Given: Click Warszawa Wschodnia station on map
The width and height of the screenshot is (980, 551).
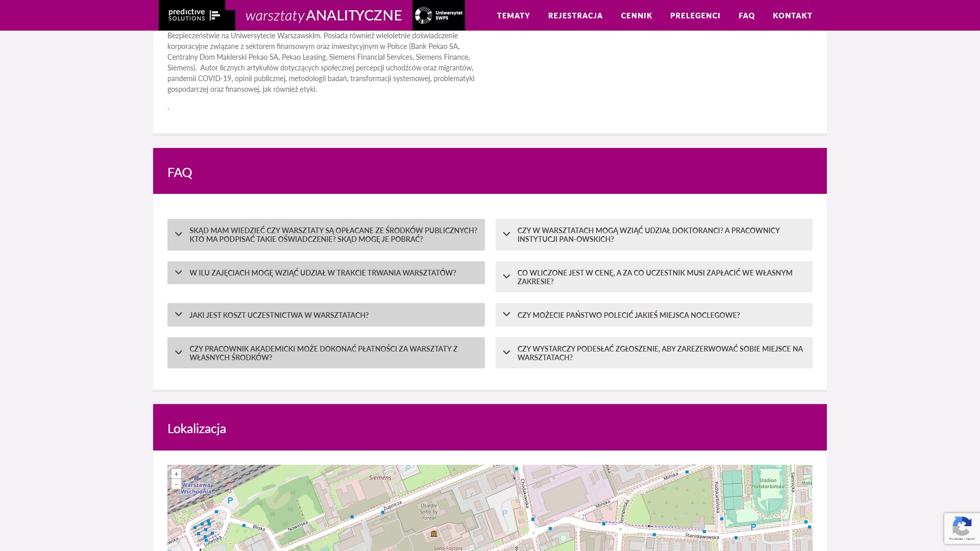Looking at the screenshot, I should coord(196,488).
